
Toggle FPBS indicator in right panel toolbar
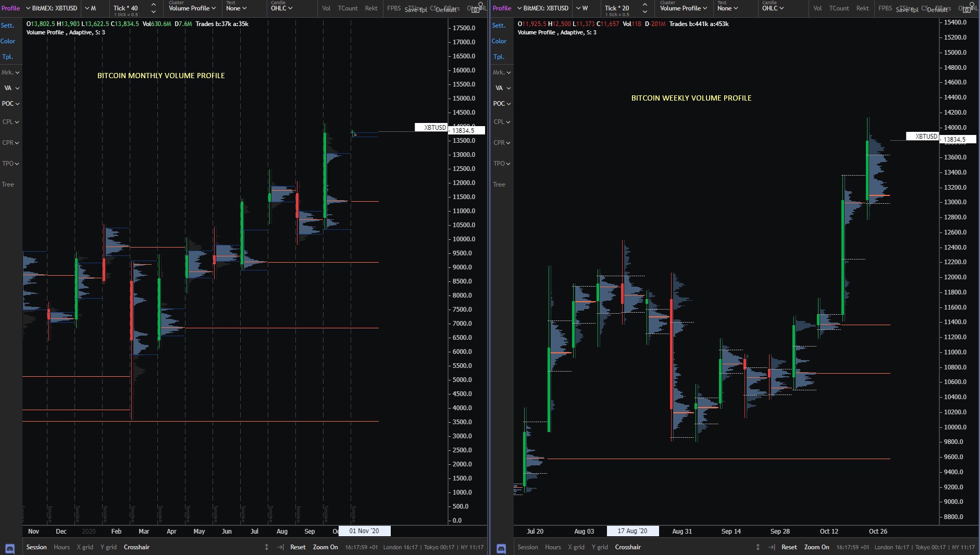[885, 8]
